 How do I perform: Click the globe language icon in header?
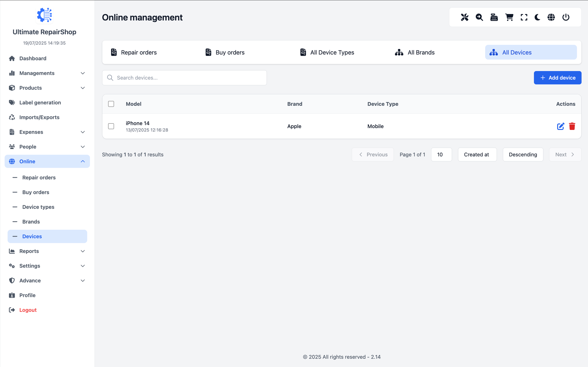click(x=551, y=17)
